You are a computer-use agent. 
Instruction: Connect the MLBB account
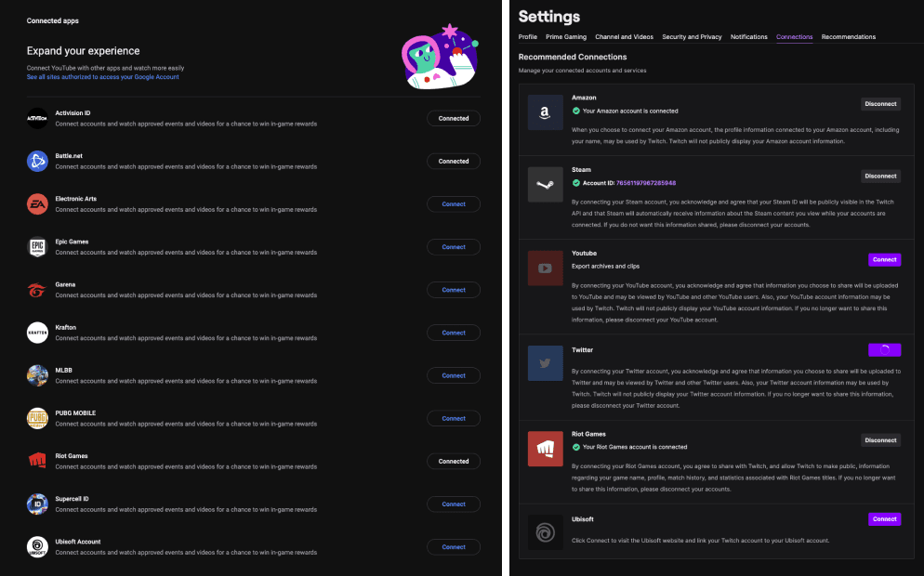pos(453,375)
